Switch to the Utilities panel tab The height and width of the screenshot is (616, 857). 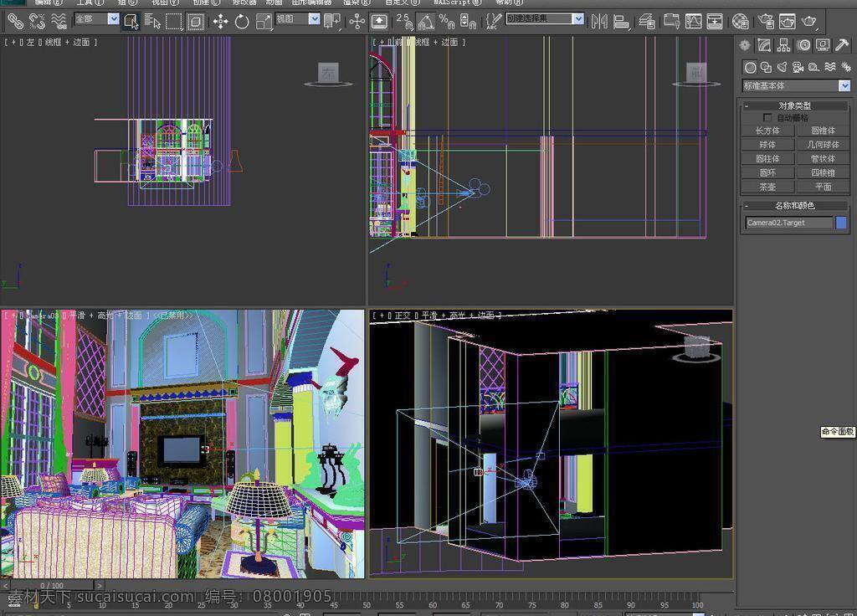(x=842, y=45)
